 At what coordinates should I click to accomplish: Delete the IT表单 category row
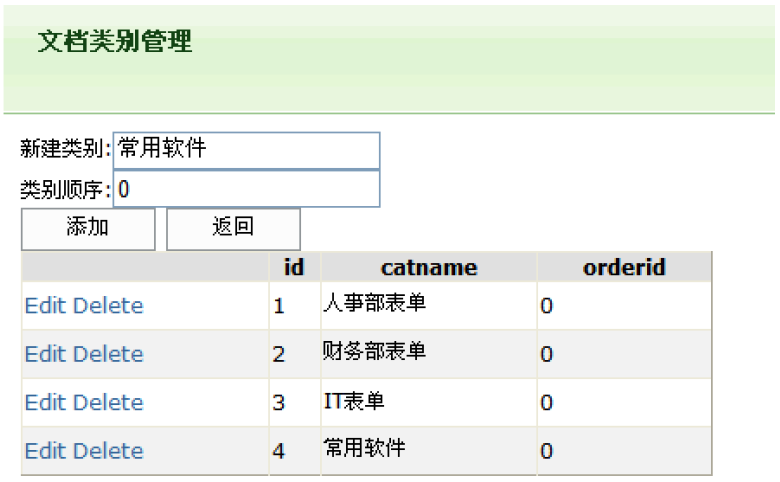(108, 402)
